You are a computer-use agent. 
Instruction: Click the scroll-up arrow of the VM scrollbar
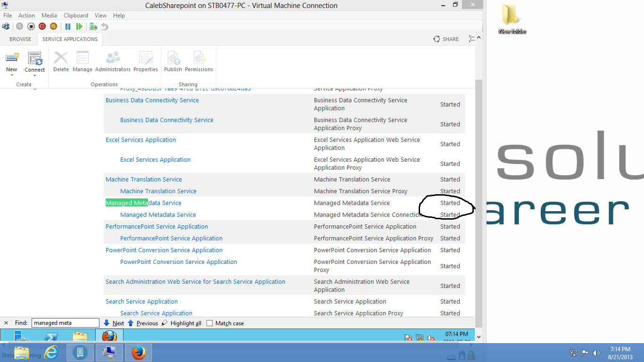click(479, 38)
